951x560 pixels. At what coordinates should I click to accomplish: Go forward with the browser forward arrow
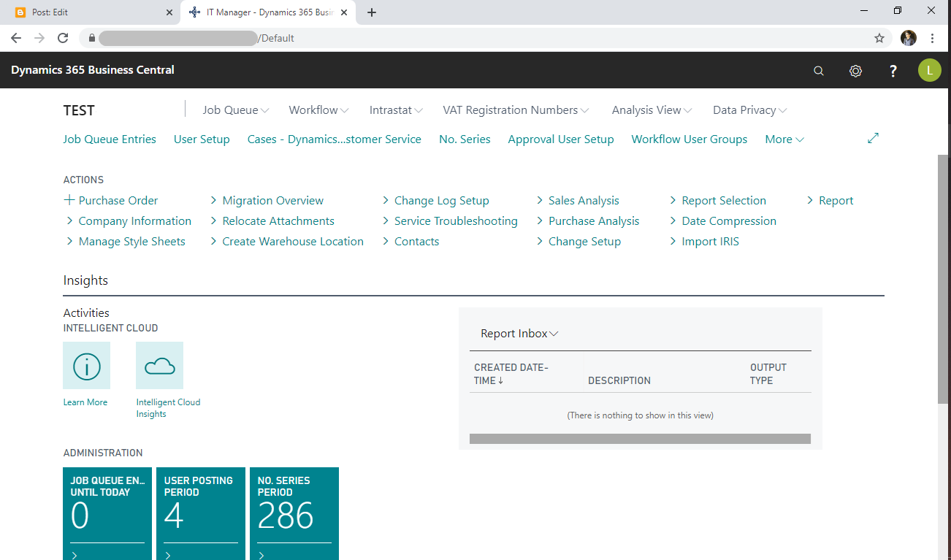(39, 38)
